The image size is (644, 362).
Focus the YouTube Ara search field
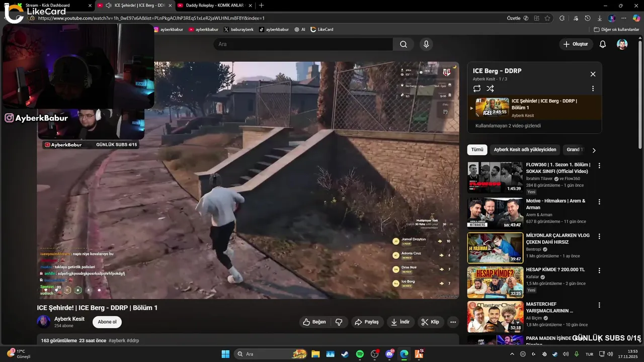pos(303,44)
